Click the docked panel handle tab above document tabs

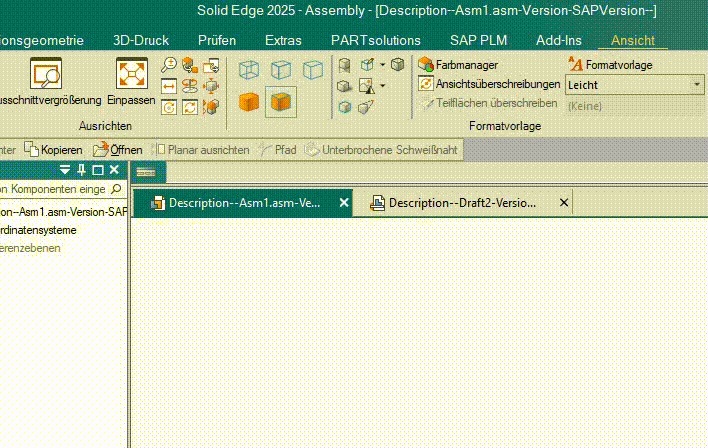click(148, 173)
